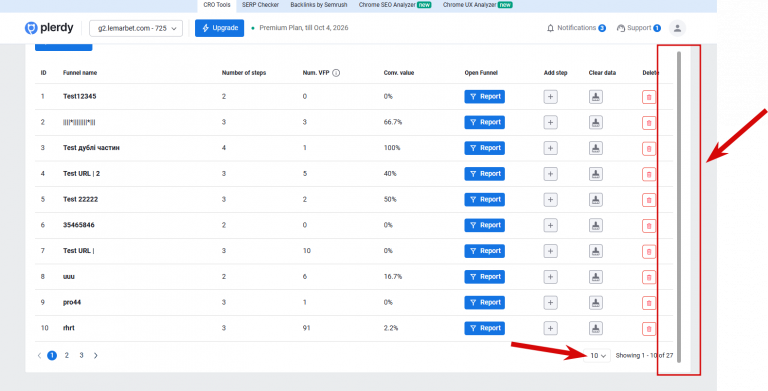Open Report for funnel Test URL | 2
This screenshot has height=391, width=768.
(484, 174)
